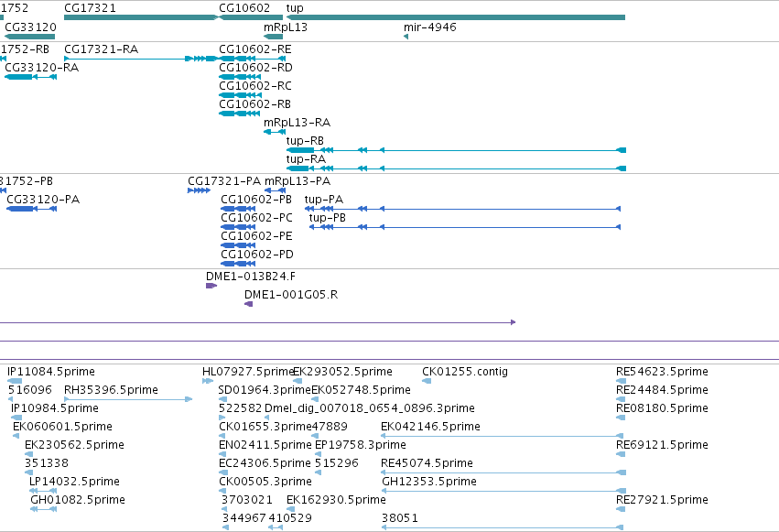Select EST SD01964.3prime
The width and height of the screenshot is (779, 532).
[223, 400]
